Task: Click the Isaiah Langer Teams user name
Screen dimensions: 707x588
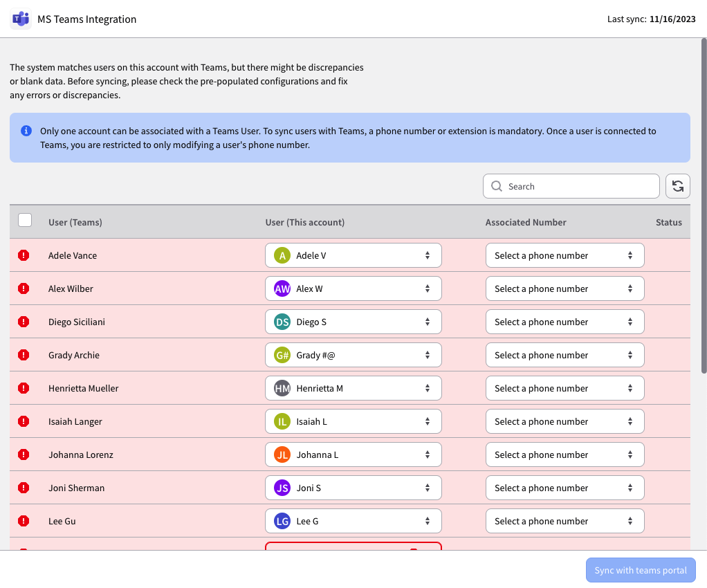Action: tap(75, 421)
